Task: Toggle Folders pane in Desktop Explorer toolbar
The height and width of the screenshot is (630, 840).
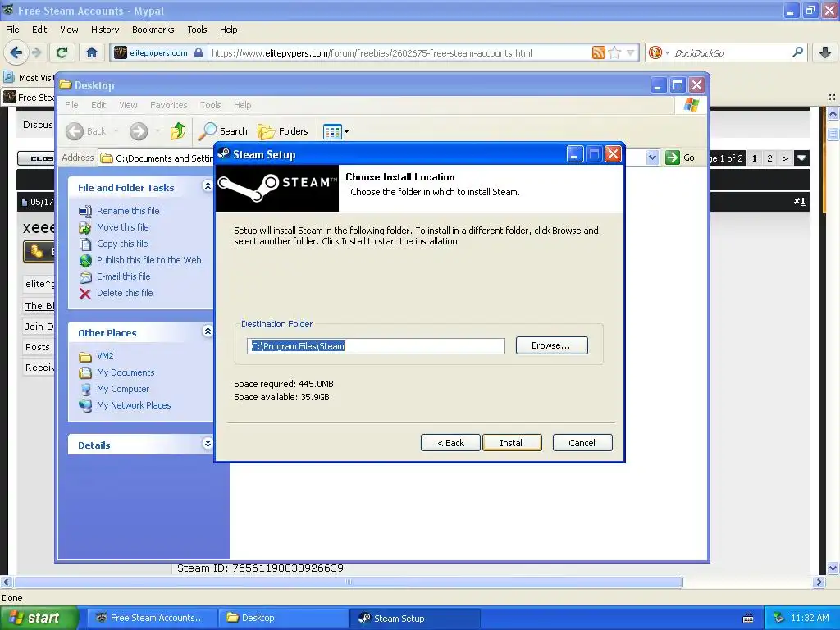Action: tap(283, 130)
